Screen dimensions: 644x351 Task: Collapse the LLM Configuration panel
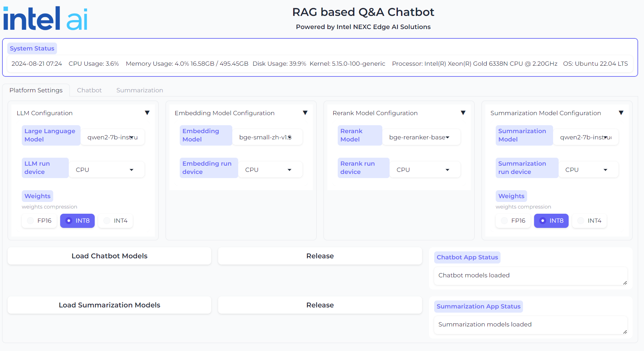point(147,113)
